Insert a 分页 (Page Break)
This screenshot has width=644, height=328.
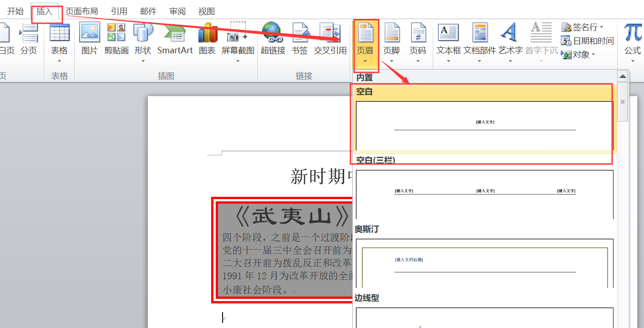tap(28, 40)
